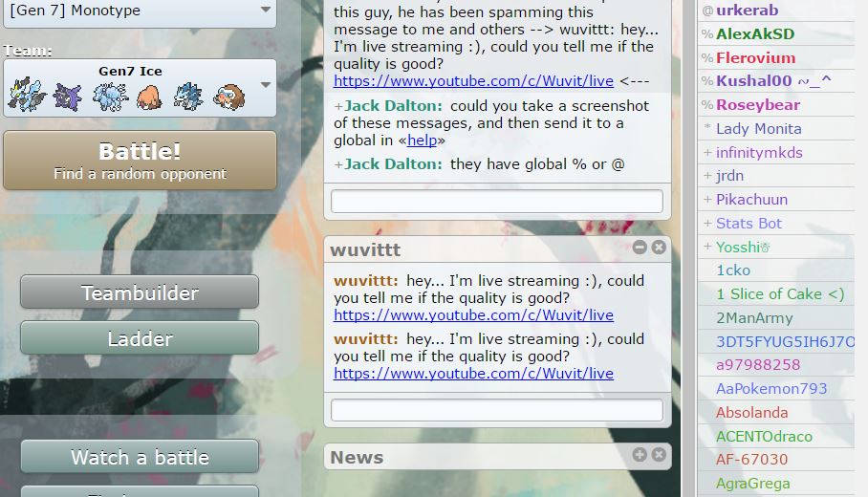Click the first Pokémon icon in the Gen7 Ice team
868x497 pixels.
26,96
